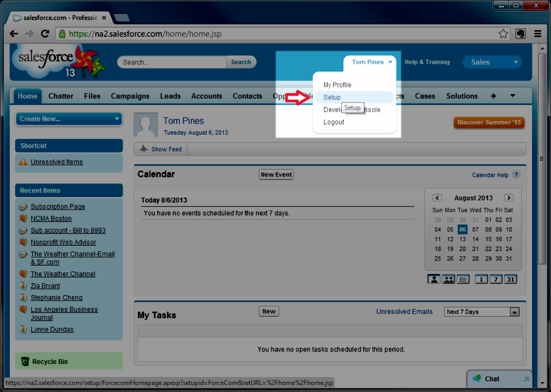Select the salesforce.com browser tab
The height and width of the screenshot is (392, 551).
pos(60,18)
